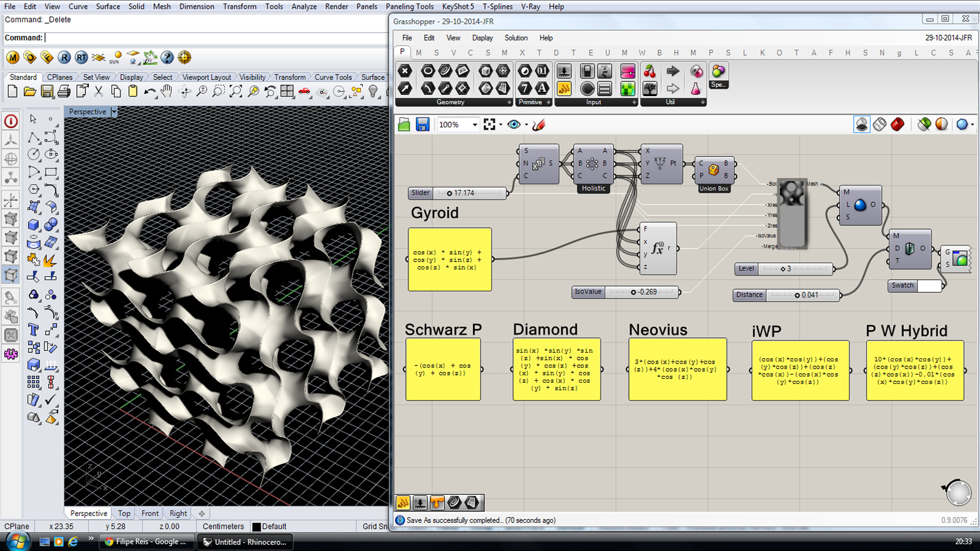Select the green color swatch icon in Input

coord(628,89)
